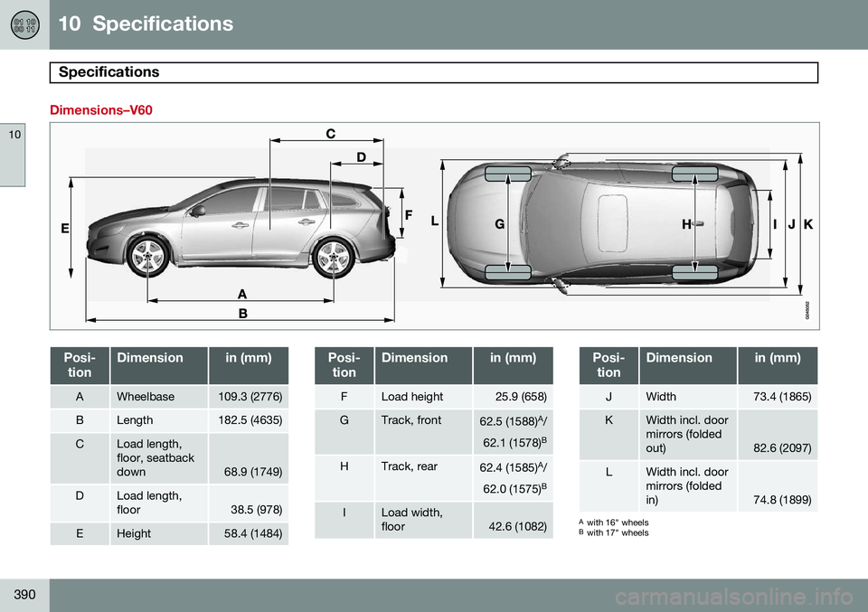Viewport: 868px width, 612px height.
Task: Click the specifications chapter icon in the header
Action: click(25, 25)
